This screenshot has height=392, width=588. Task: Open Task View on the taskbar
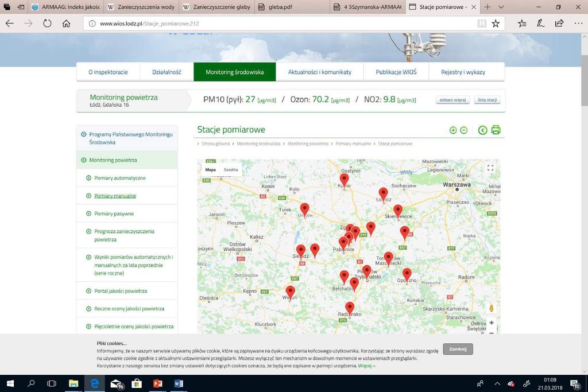(51, 383)
